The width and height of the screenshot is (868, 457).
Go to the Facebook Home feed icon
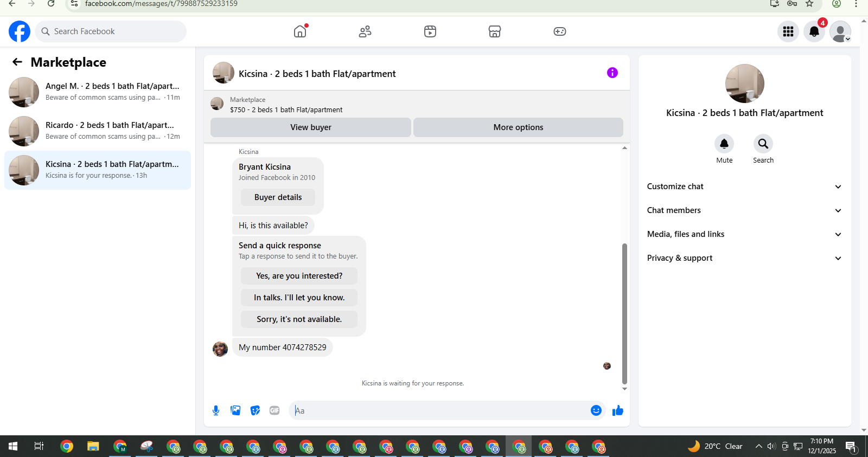click(x=300, y=31)
